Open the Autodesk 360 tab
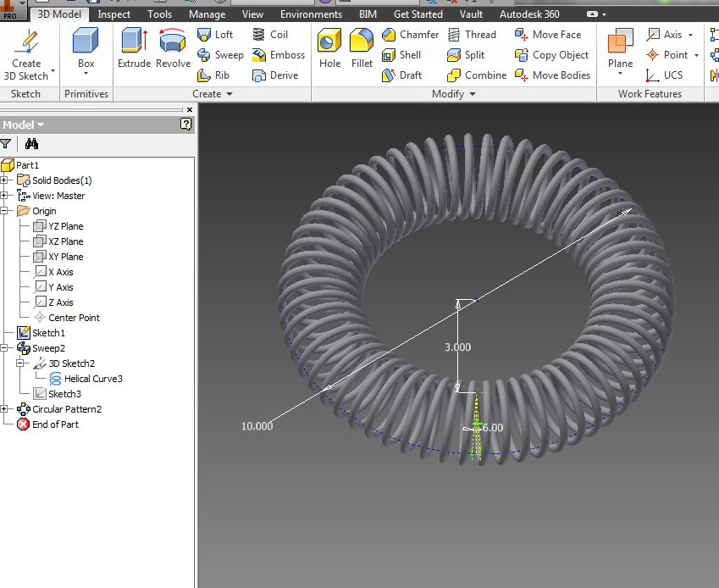 pyautogui.click(x=529, y=14)
